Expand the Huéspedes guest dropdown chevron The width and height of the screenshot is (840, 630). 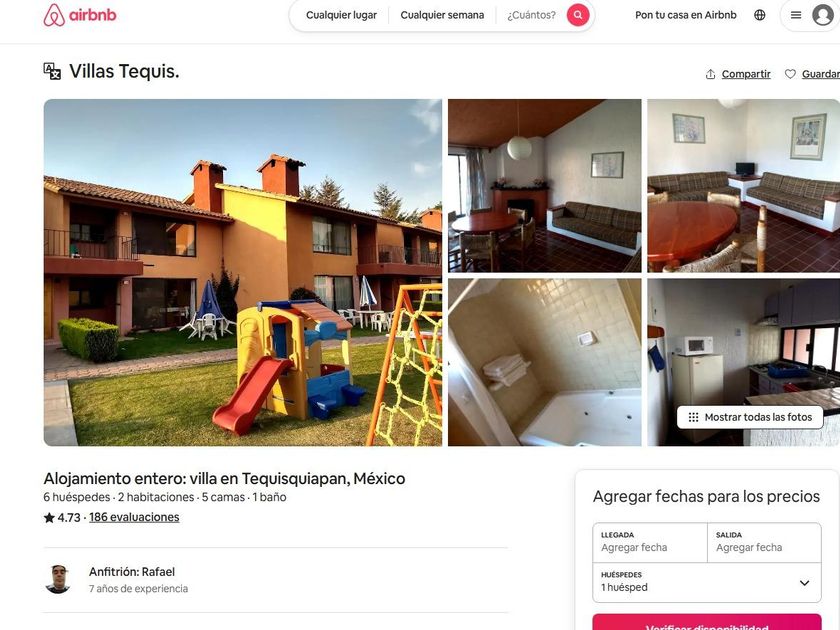804,583
